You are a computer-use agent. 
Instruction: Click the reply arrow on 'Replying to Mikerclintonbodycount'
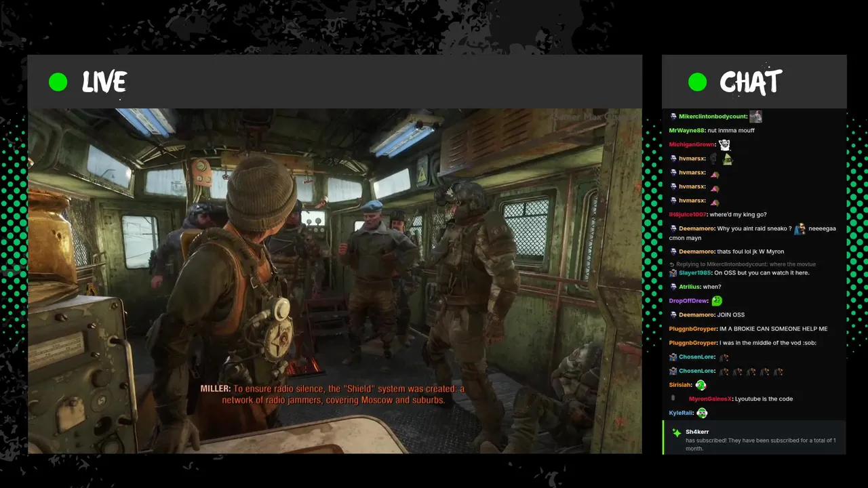click(671, 264)
